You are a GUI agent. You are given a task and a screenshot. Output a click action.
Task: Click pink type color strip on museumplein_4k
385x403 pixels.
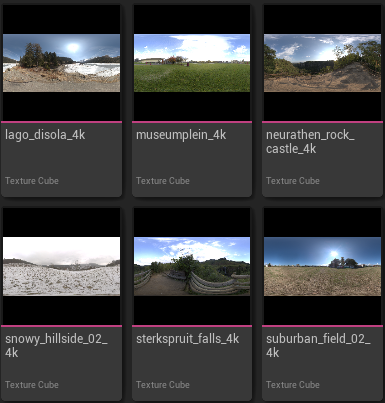pos(192,122)
